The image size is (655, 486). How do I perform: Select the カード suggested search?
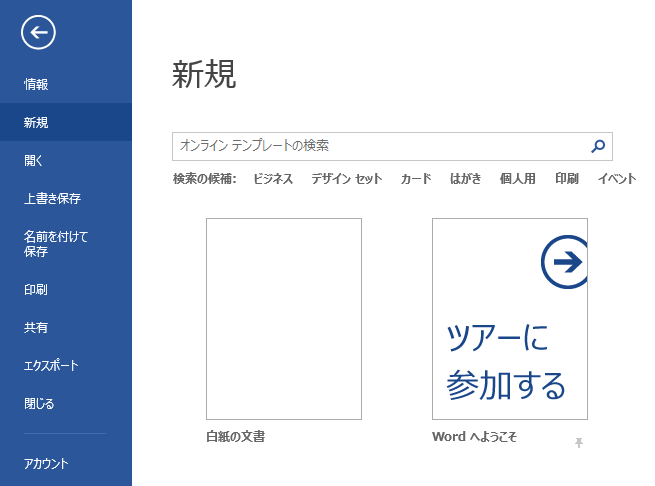point(416,179)
